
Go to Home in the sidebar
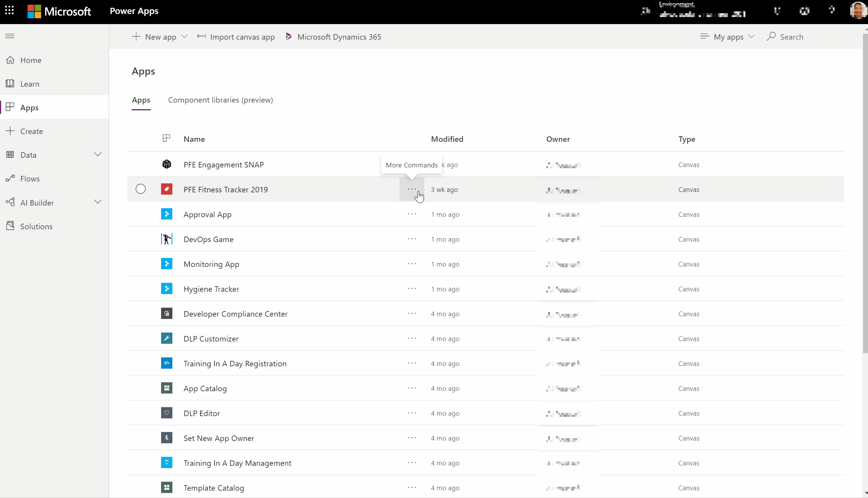pyautogui.click(x=31, y=60)
